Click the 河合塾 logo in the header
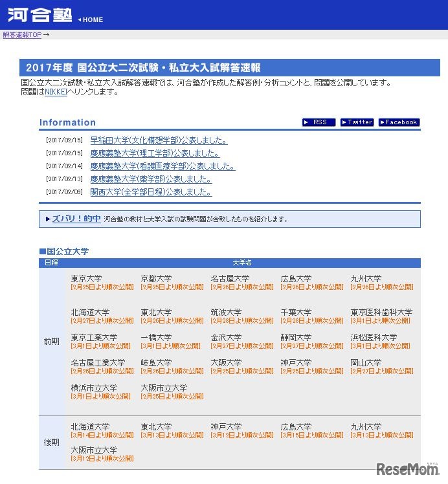The width and height of the screenshot is (448, 484). [x=40, y=15]
